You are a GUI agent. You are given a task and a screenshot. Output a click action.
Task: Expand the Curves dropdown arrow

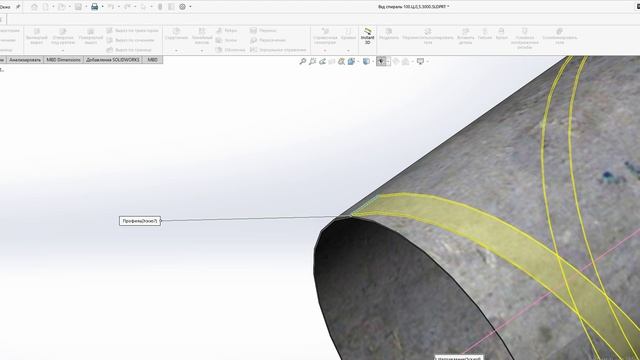tap(348, 51)
